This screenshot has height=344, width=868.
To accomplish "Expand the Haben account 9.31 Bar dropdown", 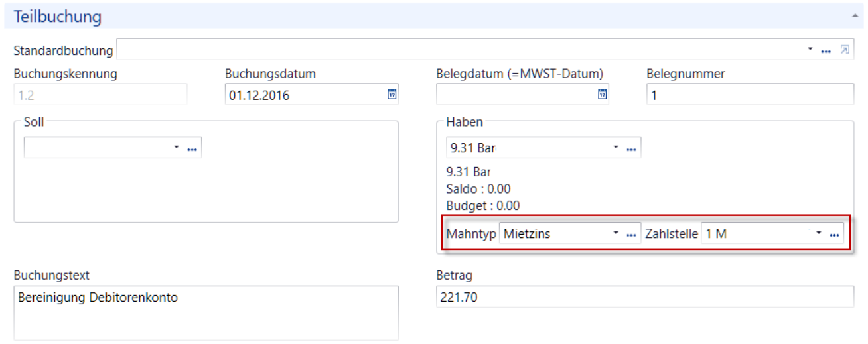I will point(616,148).
